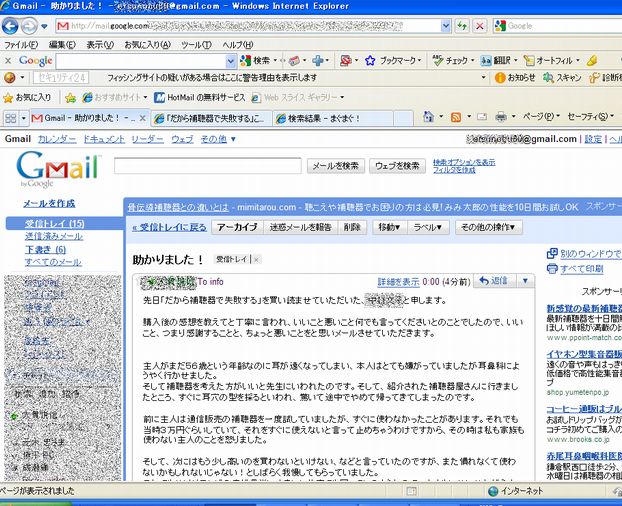The width and height of the screenshot is (622, 506).
Task: Click in the Gmail search input field
Action: tap(207, 166)
